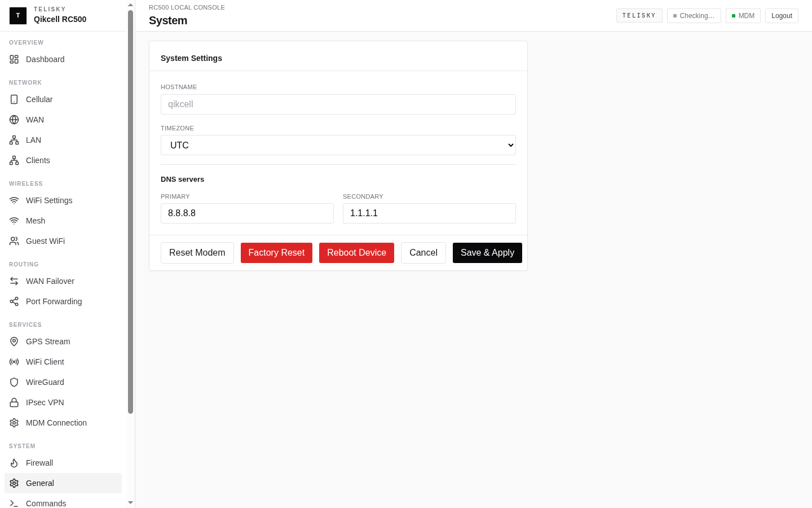Image resolution: width=812 pixels, height=508 pixels.
Task: Select WireGuard in sidebar
Action: pyautogui.click(x=63, y=382)
